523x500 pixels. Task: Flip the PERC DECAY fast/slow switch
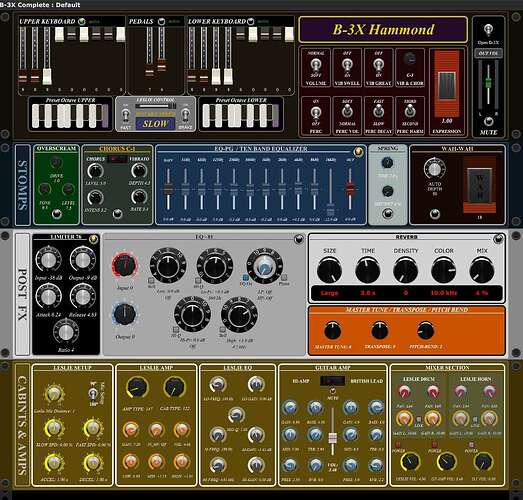tap(378, 111)
